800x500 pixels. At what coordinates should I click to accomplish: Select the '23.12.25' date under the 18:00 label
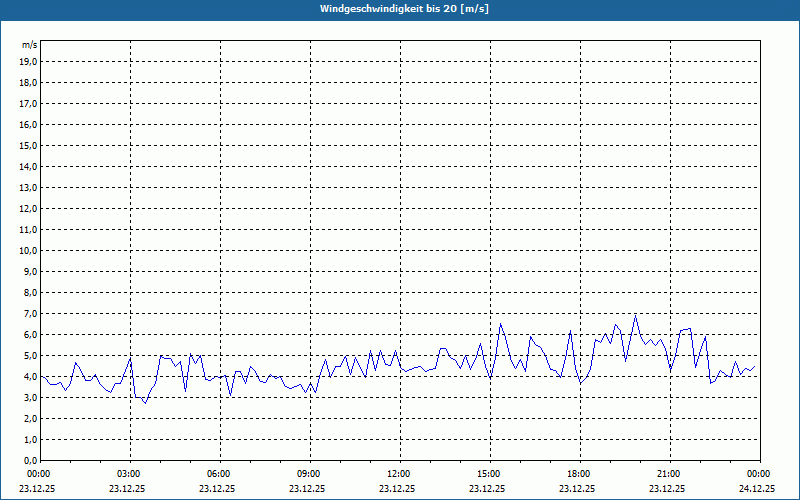tap(577, 488)
